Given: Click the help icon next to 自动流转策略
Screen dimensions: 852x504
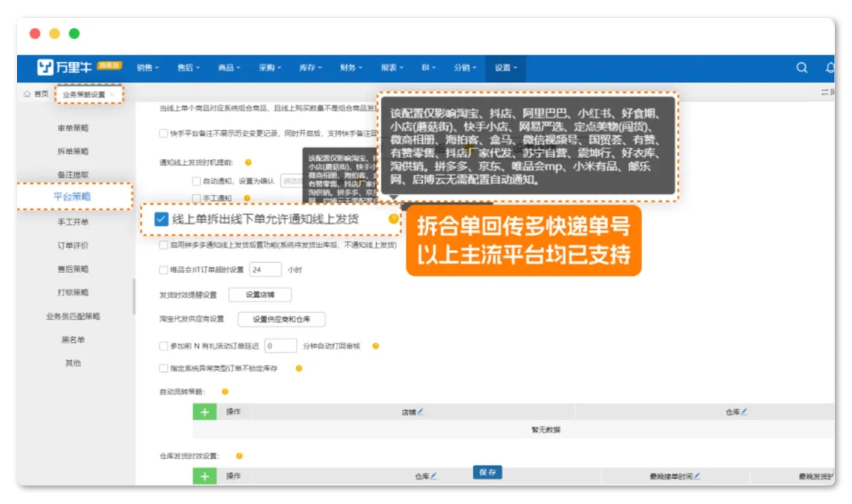Looking at the screenshot, I should click(225, 392).
